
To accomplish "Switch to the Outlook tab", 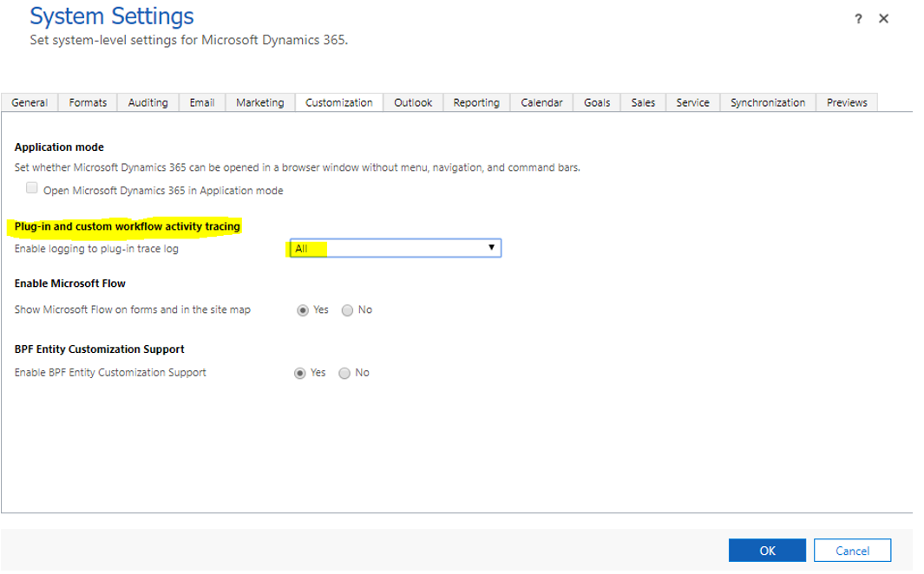I will click(413, 102).
